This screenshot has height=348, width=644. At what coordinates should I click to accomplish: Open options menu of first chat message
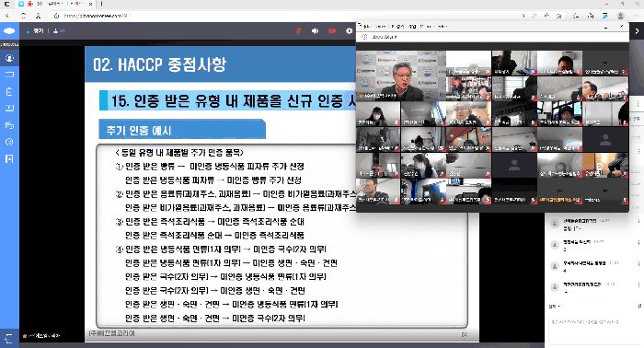[639, 222]
